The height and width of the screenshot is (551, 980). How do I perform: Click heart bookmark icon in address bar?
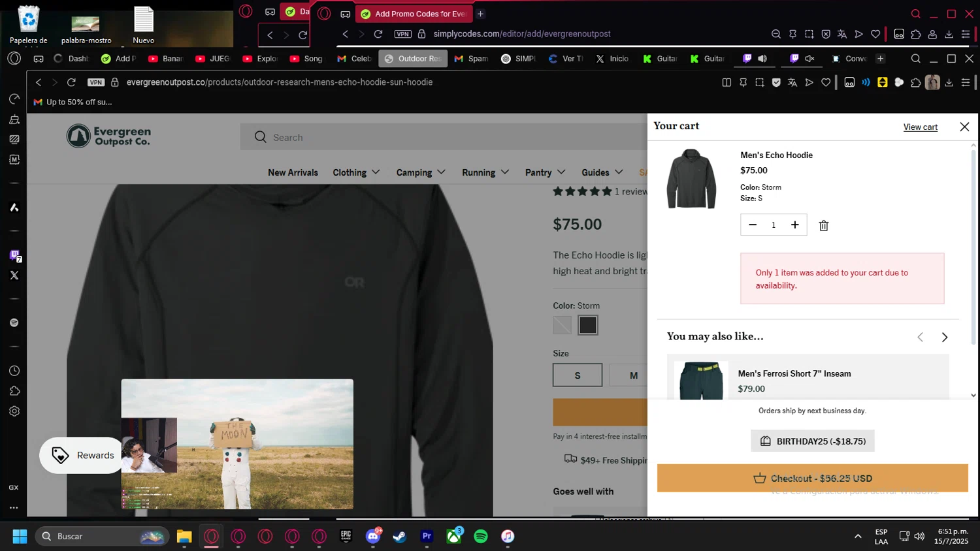tap(826, 82)
